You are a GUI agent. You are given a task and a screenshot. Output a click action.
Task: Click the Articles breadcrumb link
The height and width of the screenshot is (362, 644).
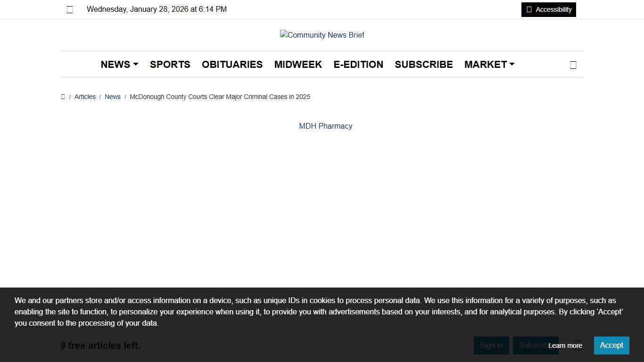point(85,97)
